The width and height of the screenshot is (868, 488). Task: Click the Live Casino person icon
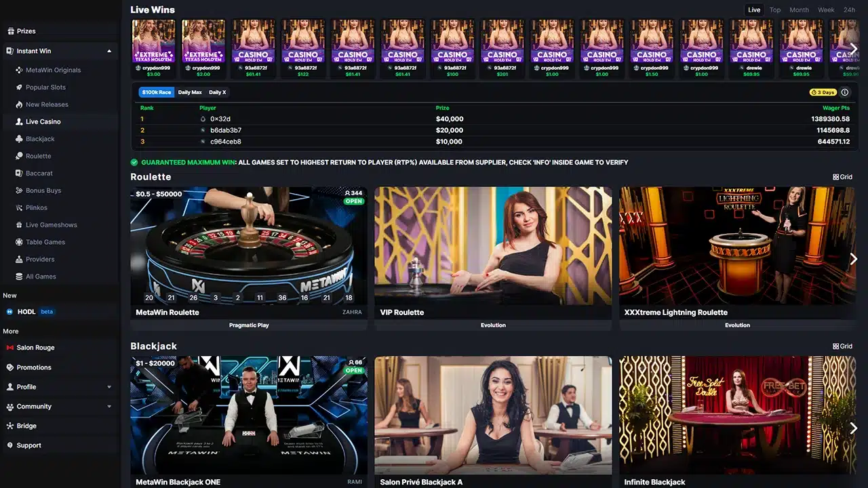pos(20,122)
